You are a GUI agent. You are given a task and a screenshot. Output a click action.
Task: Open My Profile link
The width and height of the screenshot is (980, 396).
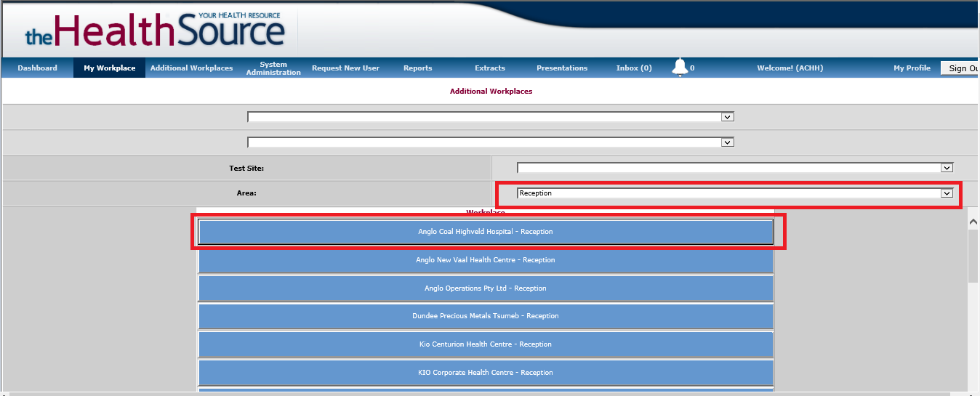912,68
